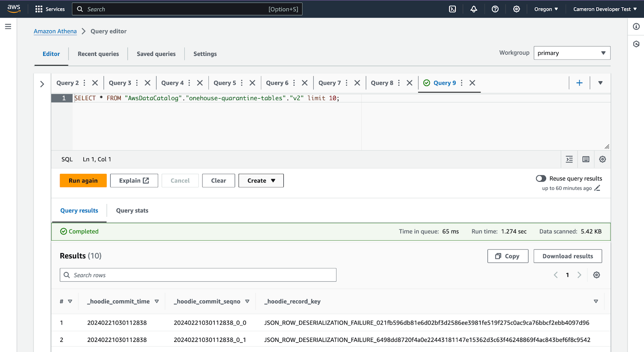Open the left hamburger navigation menu
Viewport: 644px width, 352px height.
pos(8,27)
